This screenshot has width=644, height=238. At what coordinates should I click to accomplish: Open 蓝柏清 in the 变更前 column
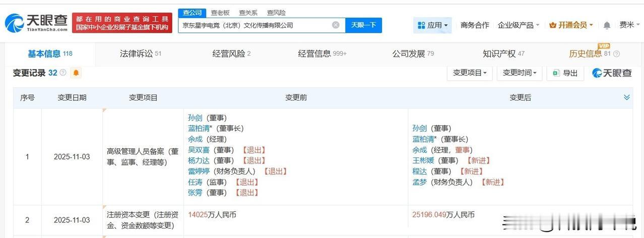tap(199, 128)
